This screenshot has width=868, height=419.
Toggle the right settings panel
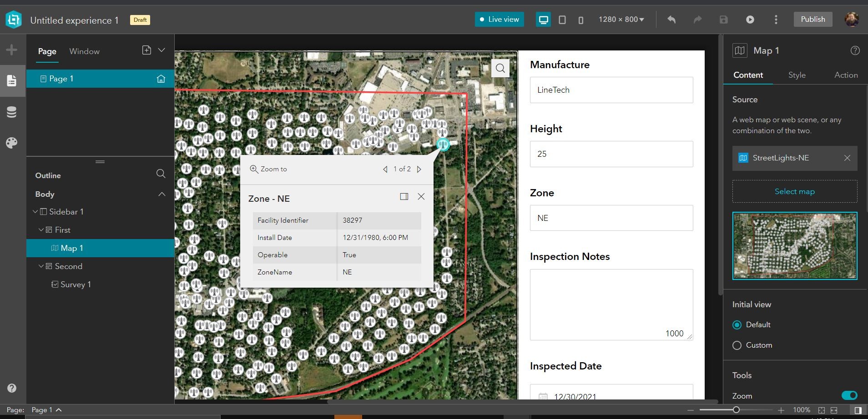858,410
